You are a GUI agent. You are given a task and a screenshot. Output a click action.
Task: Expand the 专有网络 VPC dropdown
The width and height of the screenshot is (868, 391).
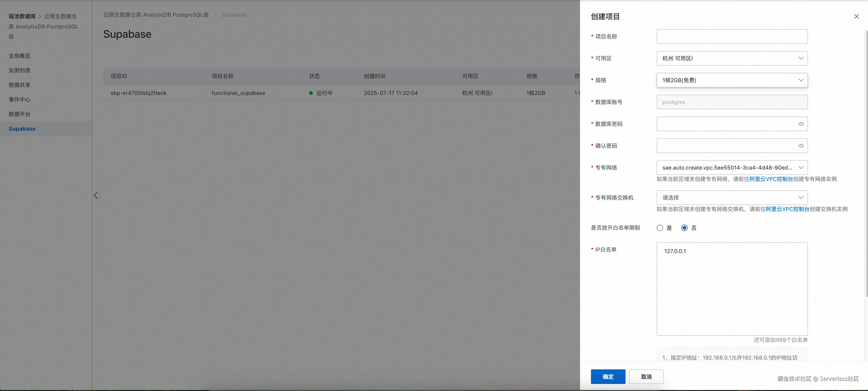point(732,168)
